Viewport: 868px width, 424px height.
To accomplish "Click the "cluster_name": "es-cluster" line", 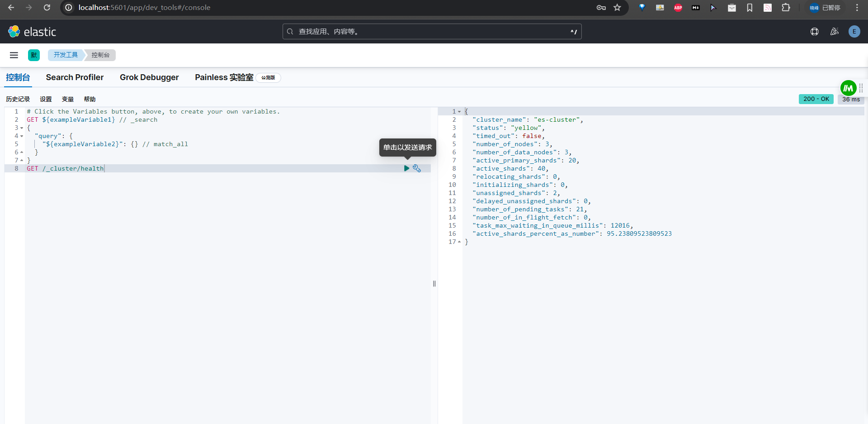I will pos(528,120).
